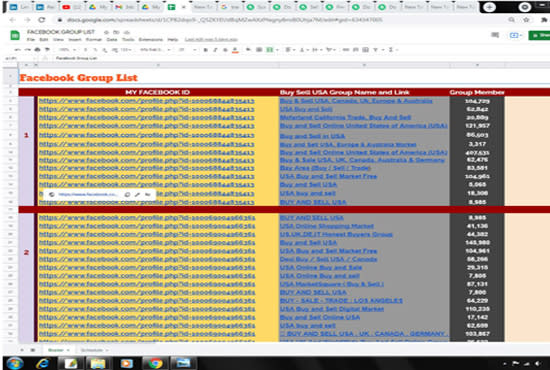Add a new sheet with plus button
Viewport: 550px width, 370px height.
click(x=22, y=350)
